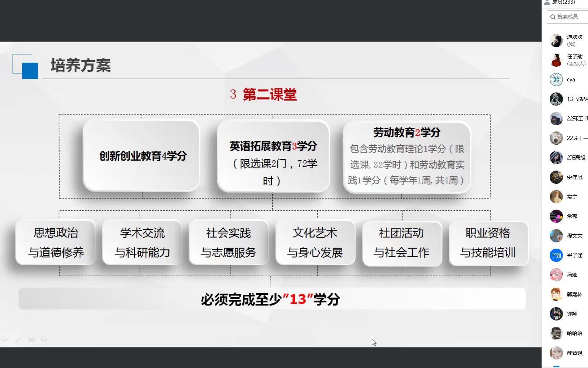Click the box 创新创业教育4学分
The height and width of the screenshot is (368, 588).
(141, 156)
